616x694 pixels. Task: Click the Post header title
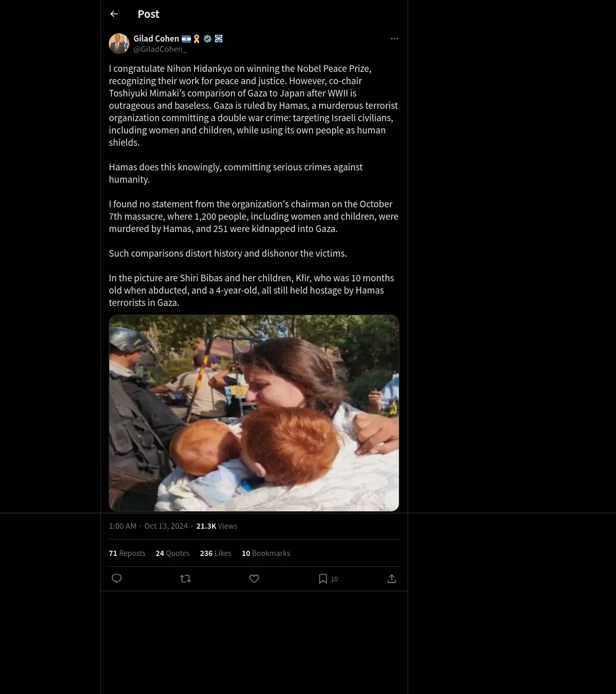tap(148, 14)
